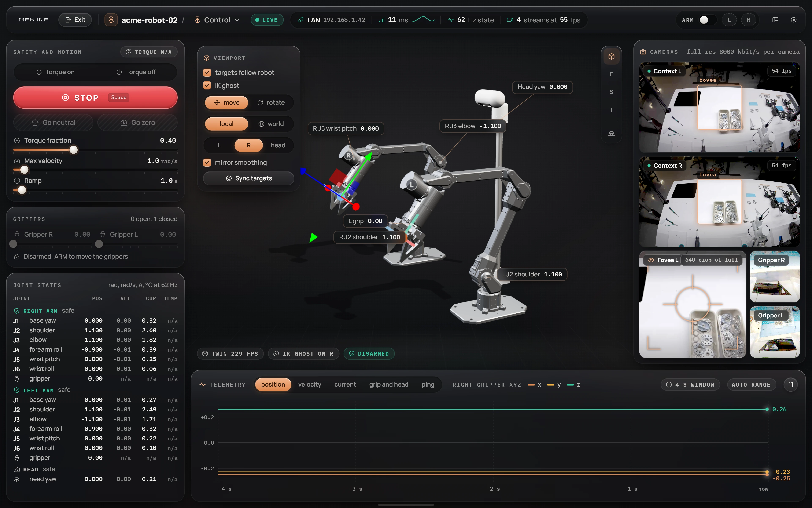This screenshot has height=508, width=812.
Task: Click the record circle icon in header
Action: pos(794,20)
